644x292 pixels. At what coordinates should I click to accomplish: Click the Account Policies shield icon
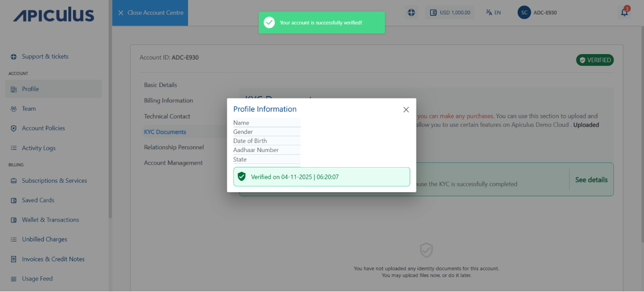pyautogui.click(x=14, y=128)
